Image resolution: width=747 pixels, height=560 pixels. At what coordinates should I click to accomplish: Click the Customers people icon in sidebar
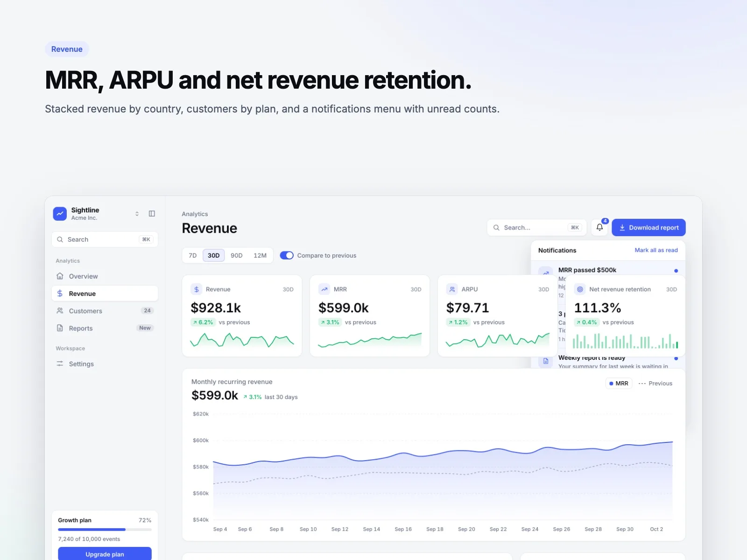click(x=60, y=311)
